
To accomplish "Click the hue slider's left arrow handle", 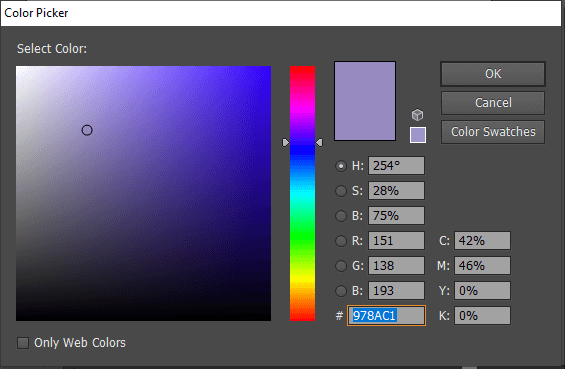I will click(285, 143).
